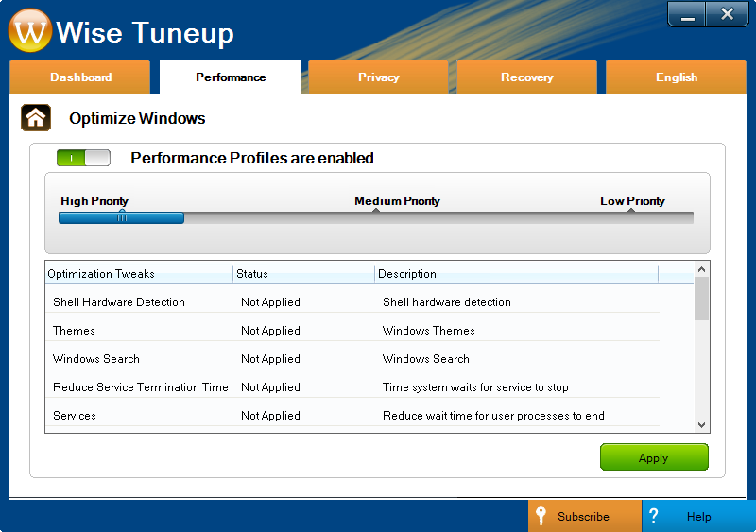Click the Wise Tuneup logo icon
This screenshot has height=532, width=756.
pyautogui.click(x=30, y=30)
